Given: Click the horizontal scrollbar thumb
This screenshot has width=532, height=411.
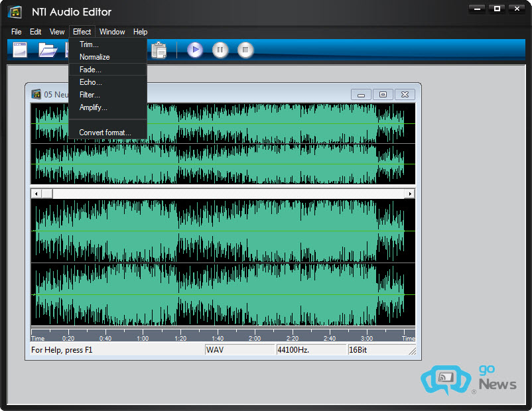Looking at the screenshot, I should [x=47, y=194].
